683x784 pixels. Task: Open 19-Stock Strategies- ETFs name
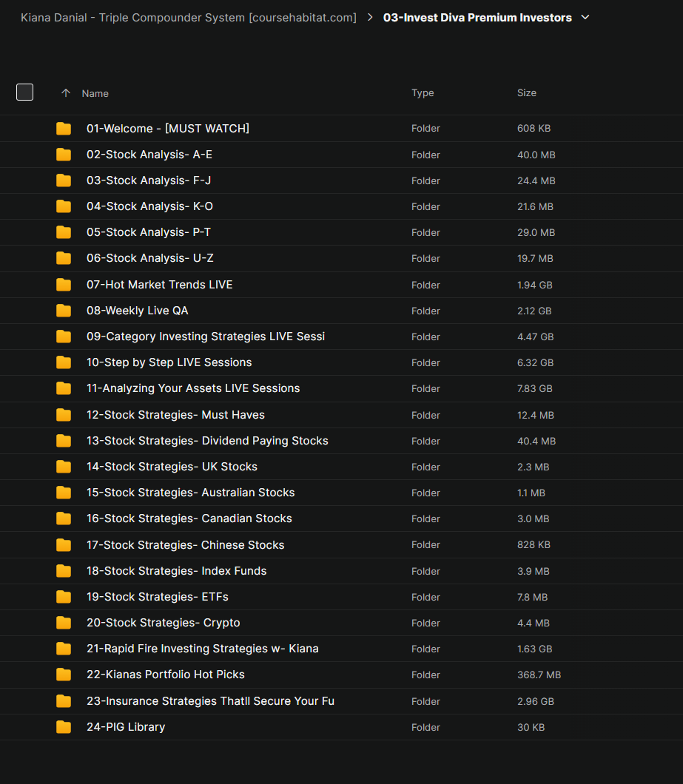[157, 597]
